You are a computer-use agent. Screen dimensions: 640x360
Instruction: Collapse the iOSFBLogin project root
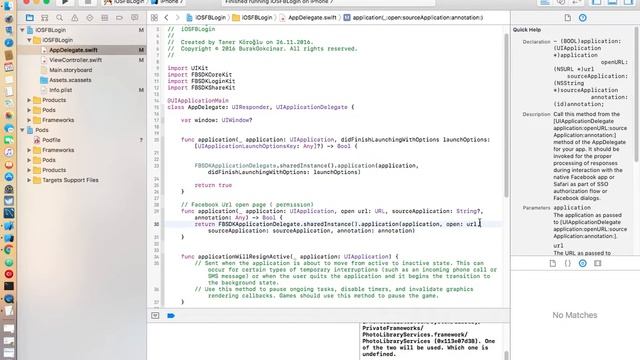pyautogui.click(x=22, y=30)
